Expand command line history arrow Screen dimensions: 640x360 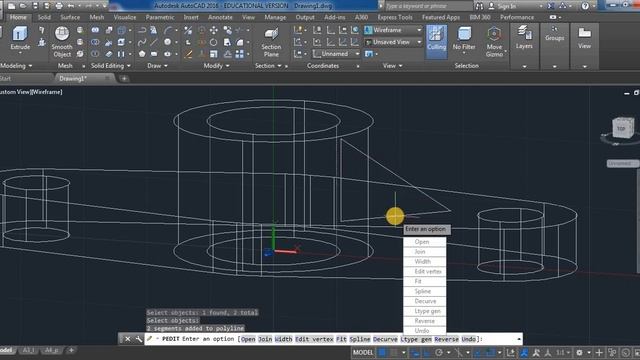coord(519,339)
